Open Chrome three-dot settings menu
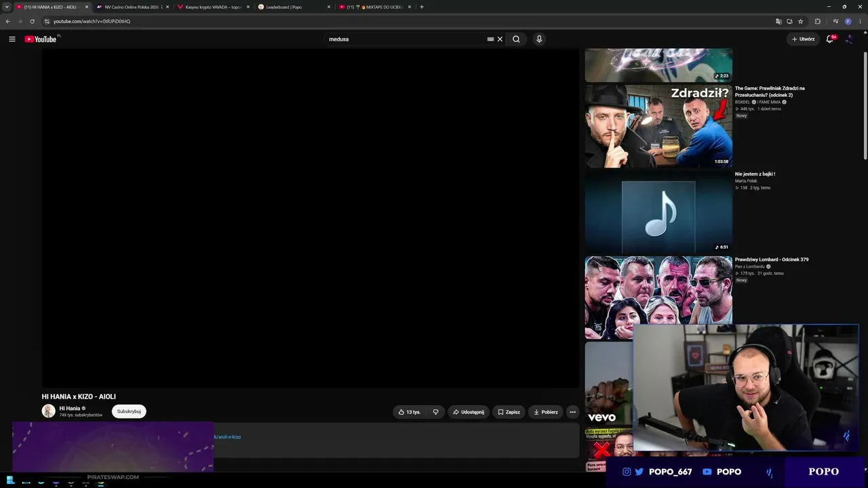 860,21
